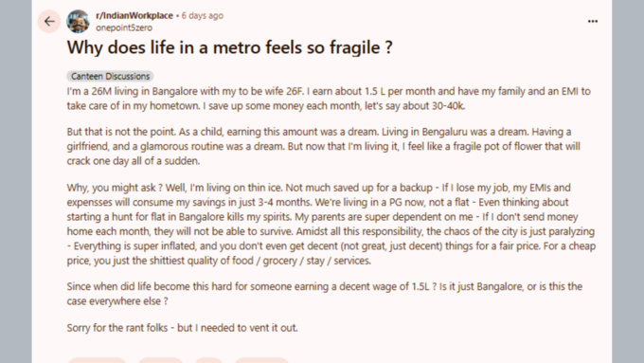Click the second pill button below the post

(161, 360)
